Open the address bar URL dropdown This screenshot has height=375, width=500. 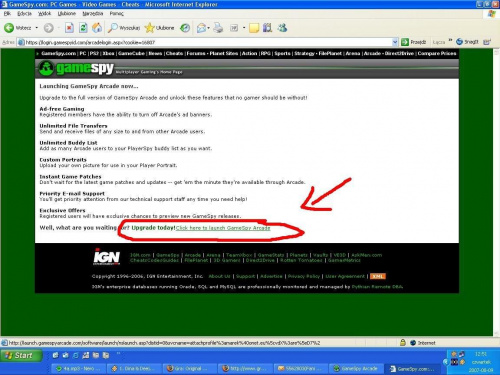click(395, 42)
